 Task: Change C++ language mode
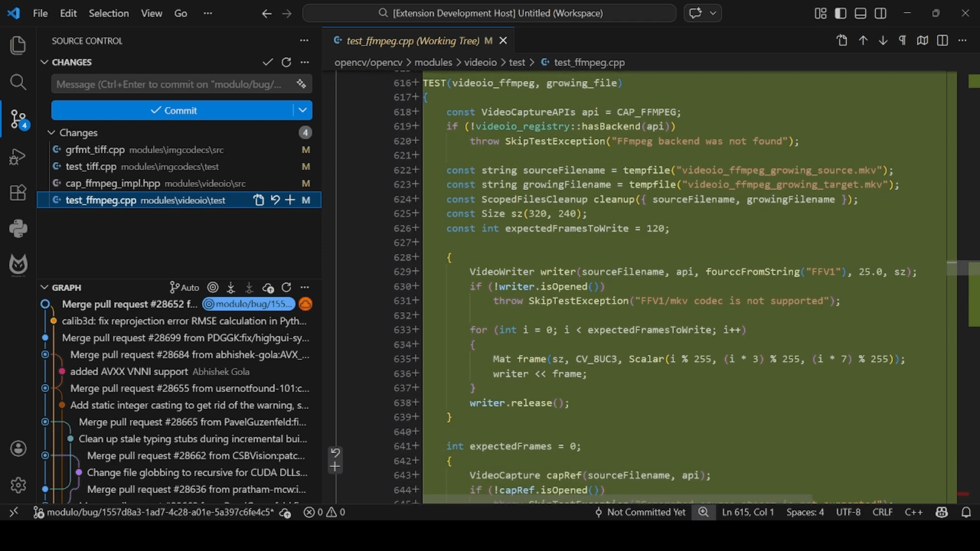[914, 512]
